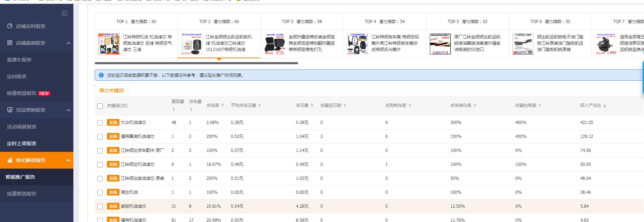Image resolution: width=644 pixels, height=222 pixels.
Task: Select TOP 5 product card 潜力指数 52
Action: [x=468, y=35]
